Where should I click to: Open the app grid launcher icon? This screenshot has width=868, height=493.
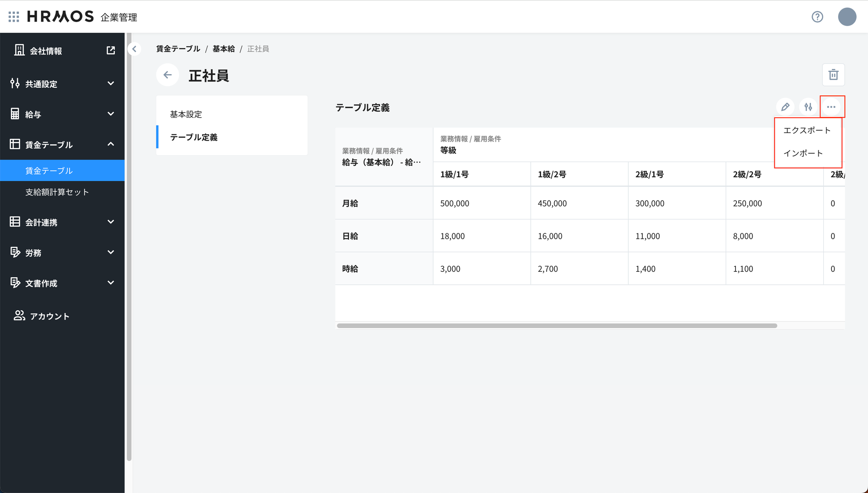click(14, 17)
